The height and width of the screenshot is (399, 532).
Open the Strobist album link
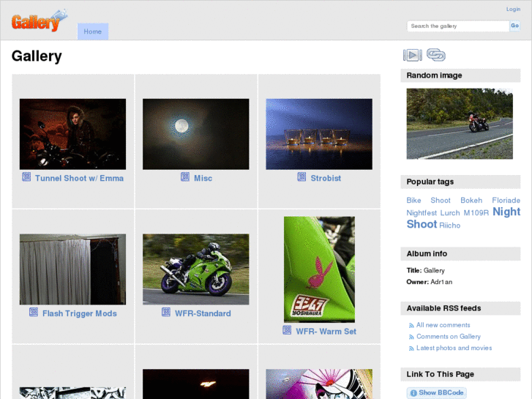pyautogui.click(x=326, y=179)
